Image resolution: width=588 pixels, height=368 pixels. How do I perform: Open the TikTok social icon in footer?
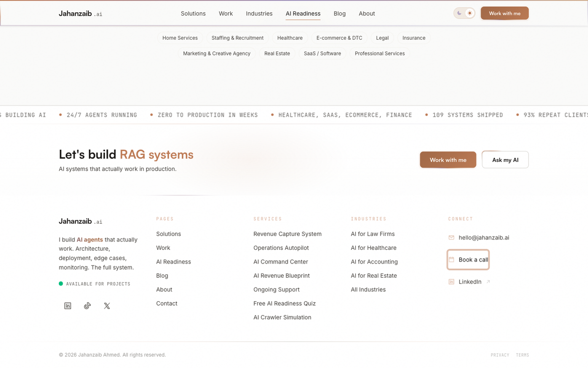87,306
